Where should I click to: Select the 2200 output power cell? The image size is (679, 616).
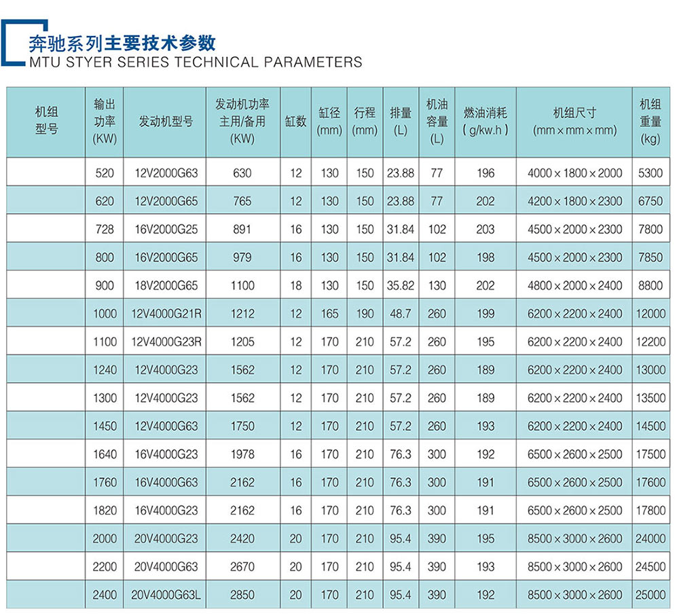click(x=105, y=567)
